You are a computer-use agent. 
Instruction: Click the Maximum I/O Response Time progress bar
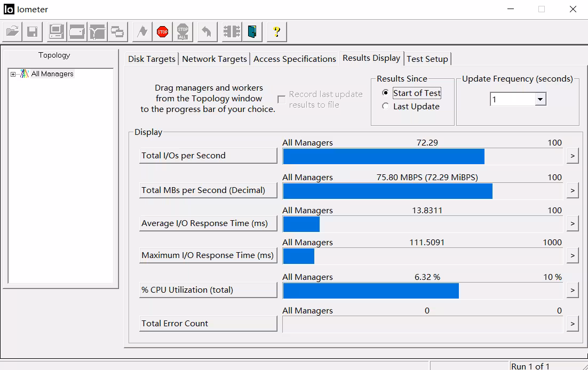(x=423, y=256)
